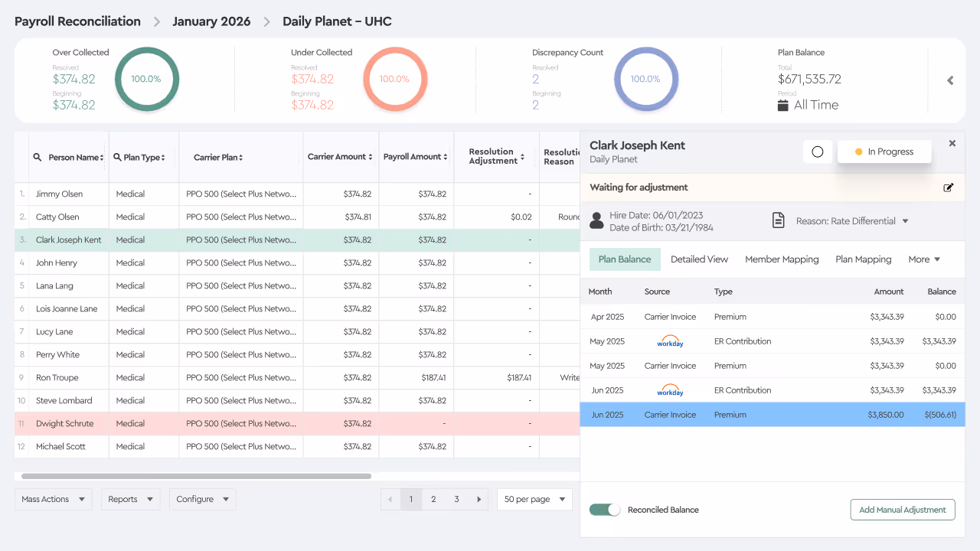
Task: Click the search icon beside Person Name
Action: (37, 158)
